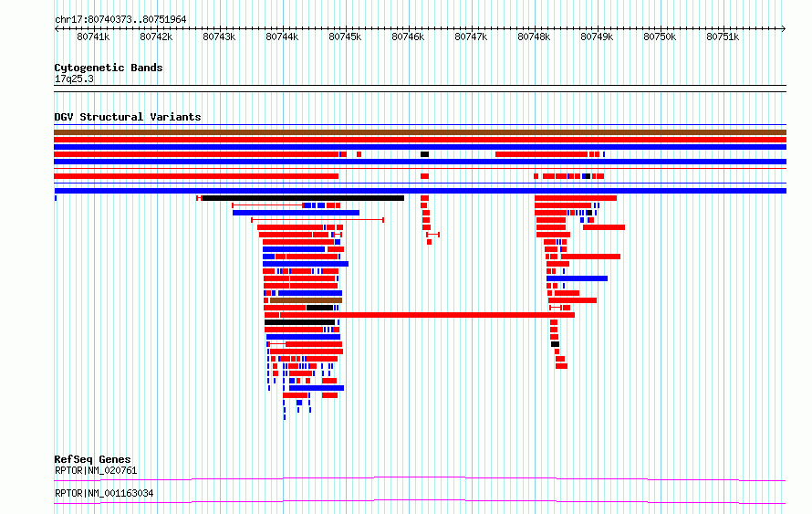Choose the 80746k scale label
This screenshot has width=812, height=514.
[408, 37]
